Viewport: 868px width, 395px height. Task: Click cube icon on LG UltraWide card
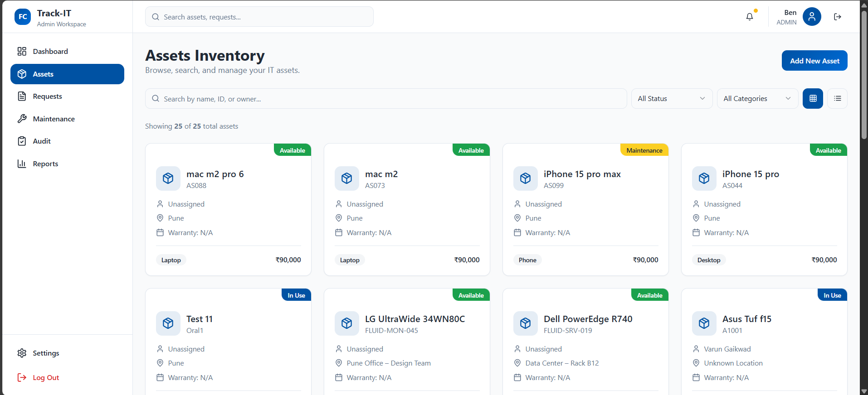347,323
